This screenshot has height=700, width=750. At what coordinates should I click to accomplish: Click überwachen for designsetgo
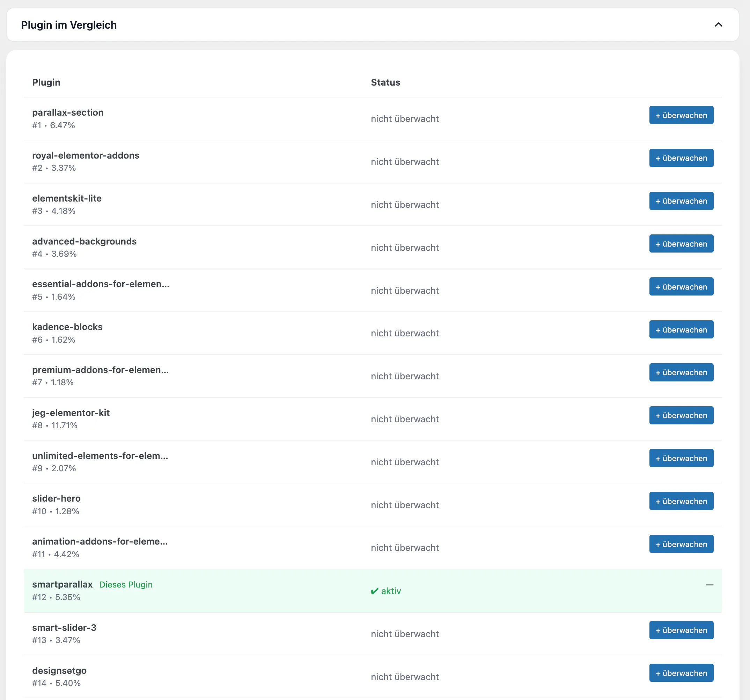pyautogui.click(x=681, y=673)
